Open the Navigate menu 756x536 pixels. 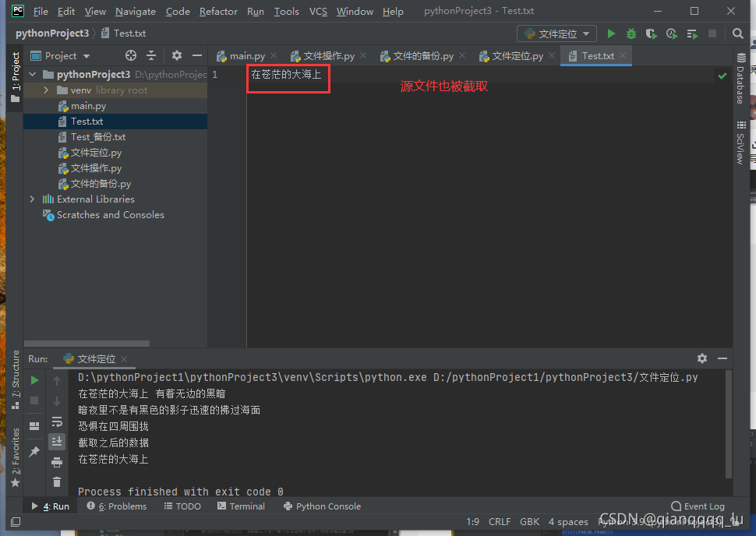[136, 11]
